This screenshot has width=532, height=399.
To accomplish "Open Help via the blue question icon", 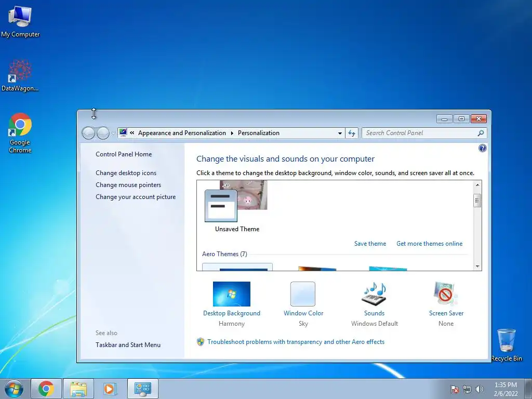I will click(x=483, y=148).
